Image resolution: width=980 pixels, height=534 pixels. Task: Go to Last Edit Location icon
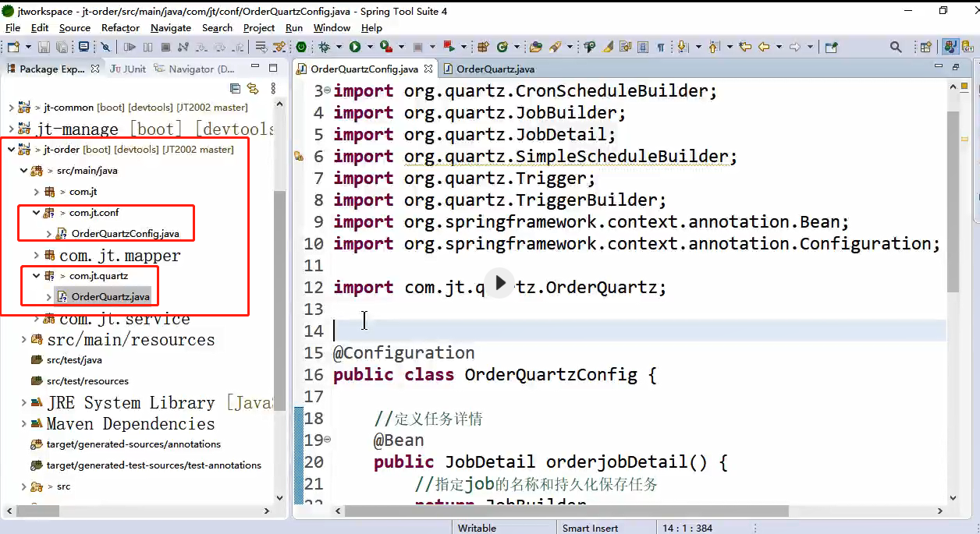[745, 47]
